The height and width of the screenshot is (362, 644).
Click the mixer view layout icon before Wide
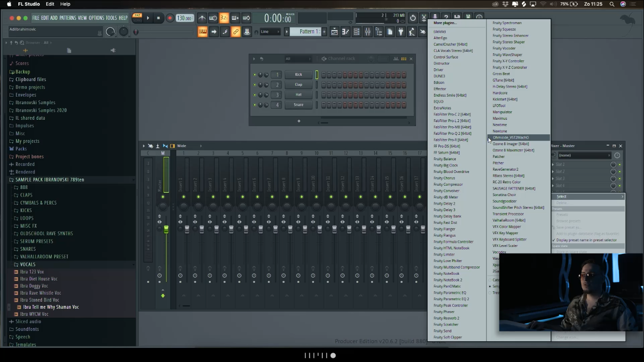coord(172,146)
